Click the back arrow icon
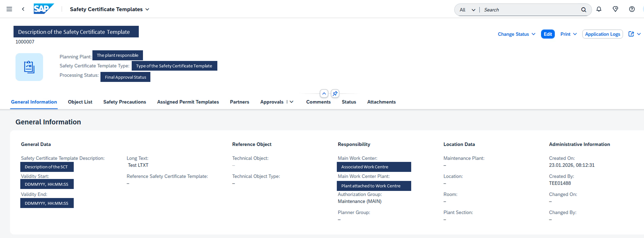The width and height of the screenshot is (644, 238). [23, 9]
